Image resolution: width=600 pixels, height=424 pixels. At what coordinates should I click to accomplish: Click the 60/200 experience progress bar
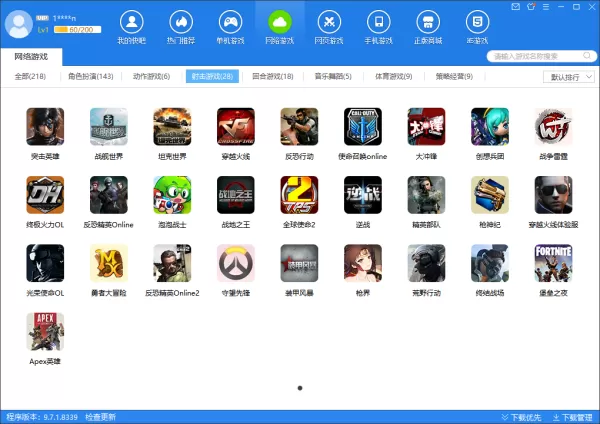tap(78, 29)
